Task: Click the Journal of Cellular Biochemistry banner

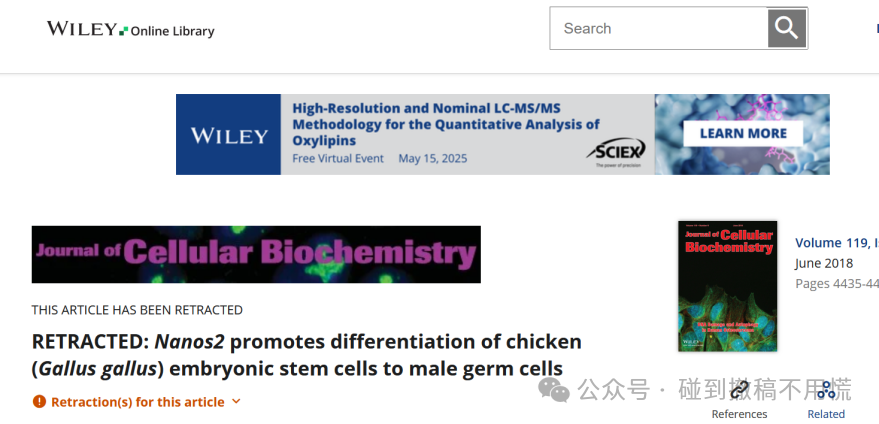Action: tap(256, 254)
